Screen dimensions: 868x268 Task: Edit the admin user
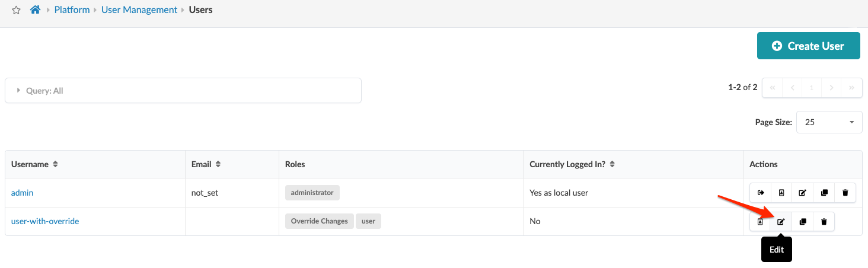pos(802,193)
